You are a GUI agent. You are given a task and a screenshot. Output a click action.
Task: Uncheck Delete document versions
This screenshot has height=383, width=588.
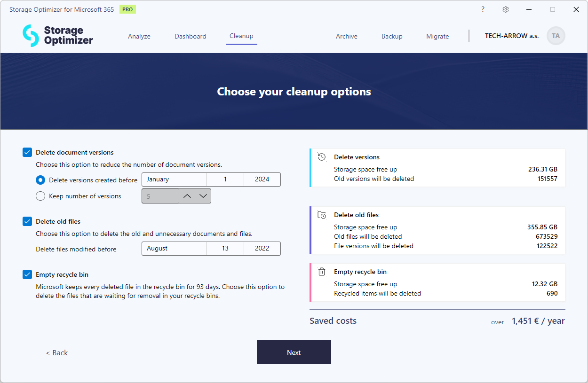(27, 152)
